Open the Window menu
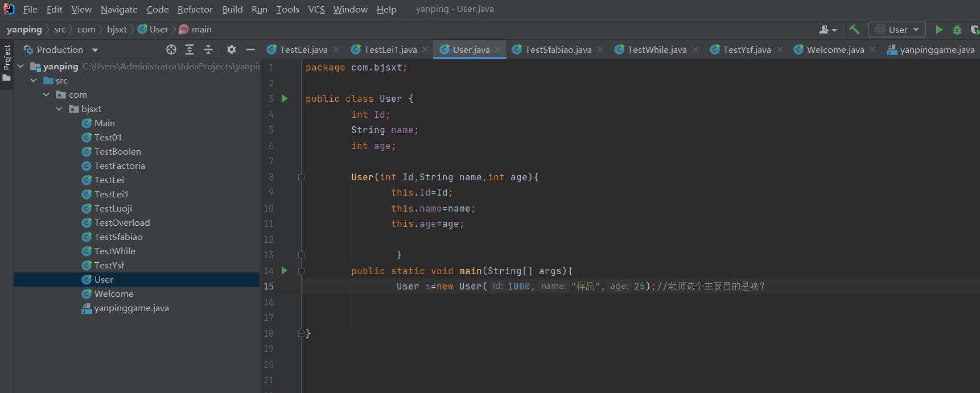 coord(351,9)
